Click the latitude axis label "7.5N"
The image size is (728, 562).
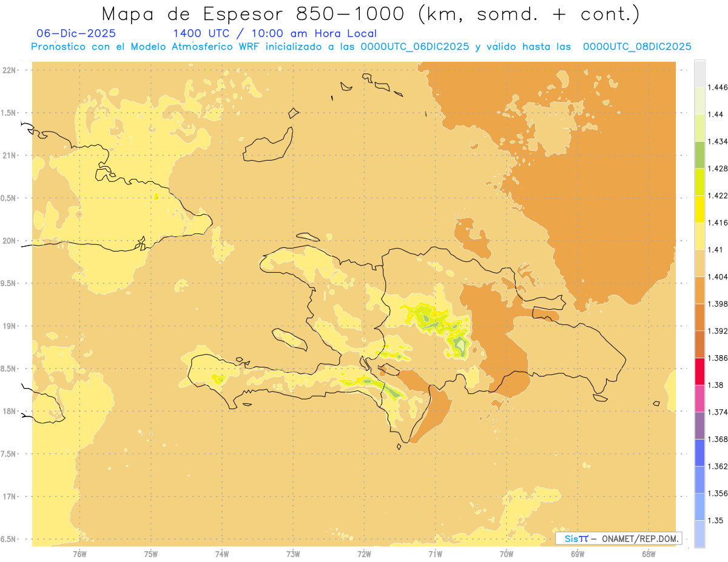pyautogui.click(x=9, y=455)
